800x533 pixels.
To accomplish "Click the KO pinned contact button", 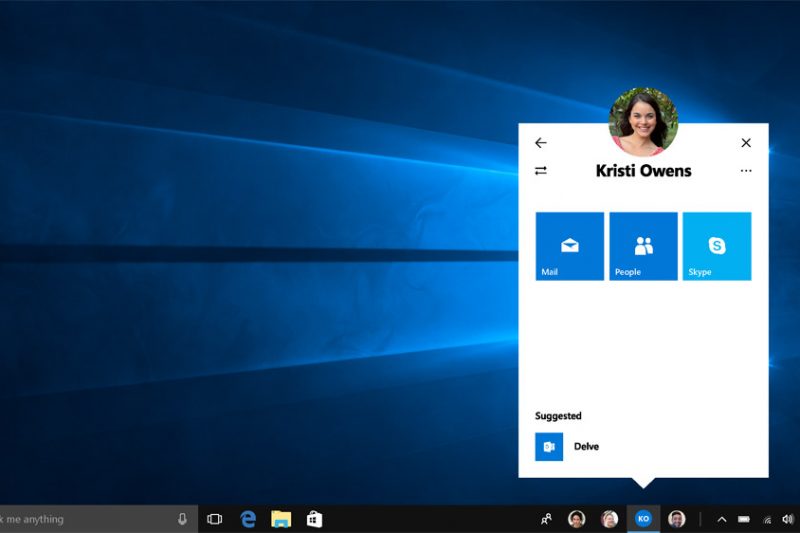I will (643, 519).
